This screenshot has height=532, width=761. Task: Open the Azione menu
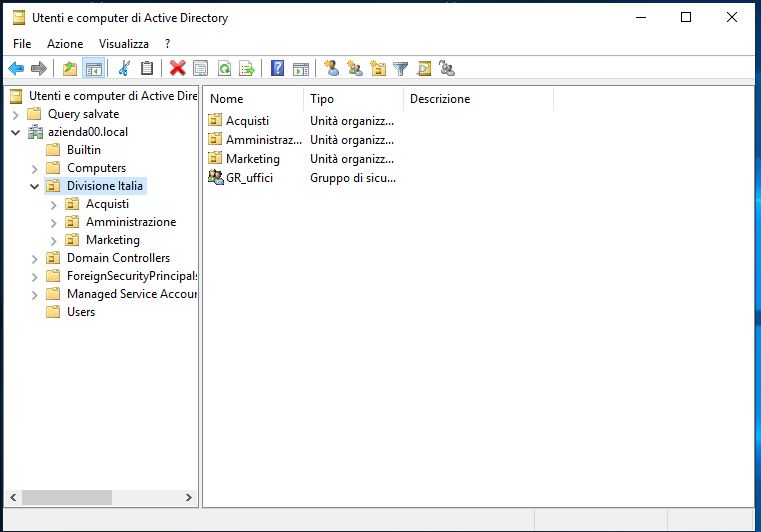tap(65, 44)
